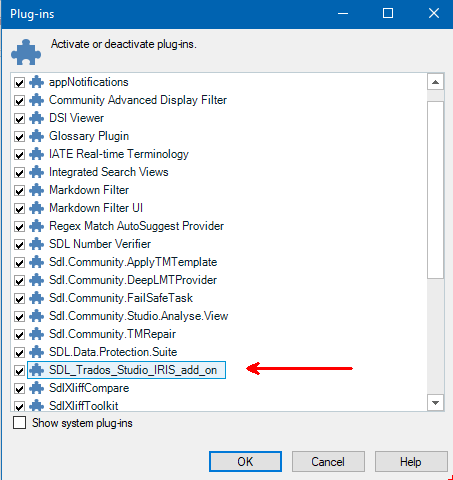
Task: Close the Plug-ins dialog window
Action: click(434, 13)
